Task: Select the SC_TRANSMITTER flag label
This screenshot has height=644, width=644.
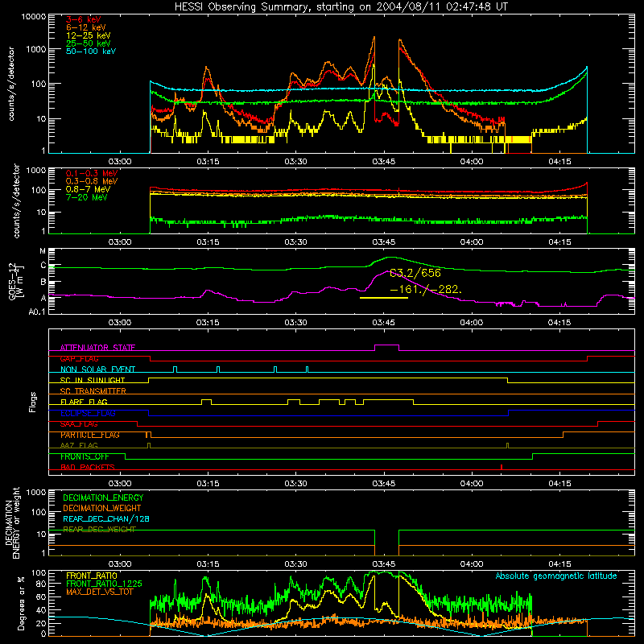Action: pyautogui.click(x=93, y=390)
